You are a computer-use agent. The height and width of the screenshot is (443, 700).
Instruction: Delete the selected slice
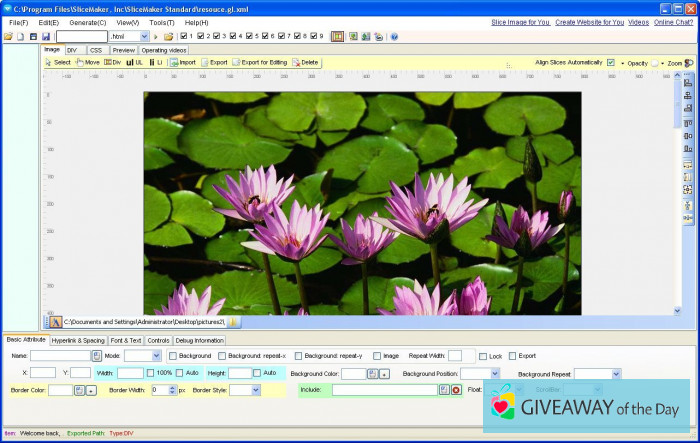tap(306, 62)
